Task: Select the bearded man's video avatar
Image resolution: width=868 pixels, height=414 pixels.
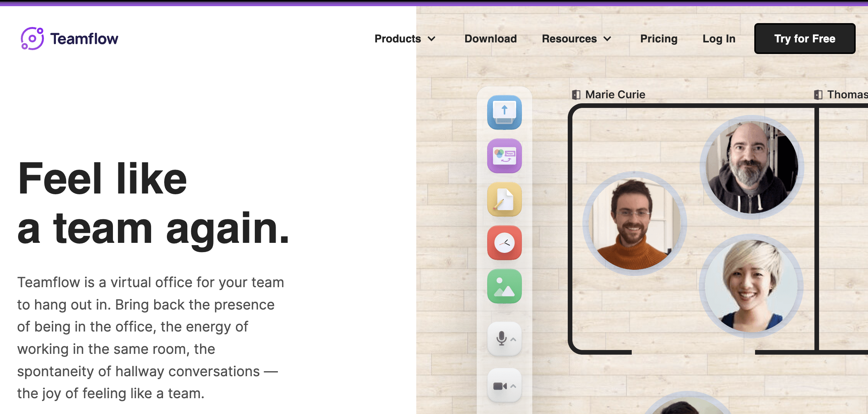Action: click(x=752, y=167)
